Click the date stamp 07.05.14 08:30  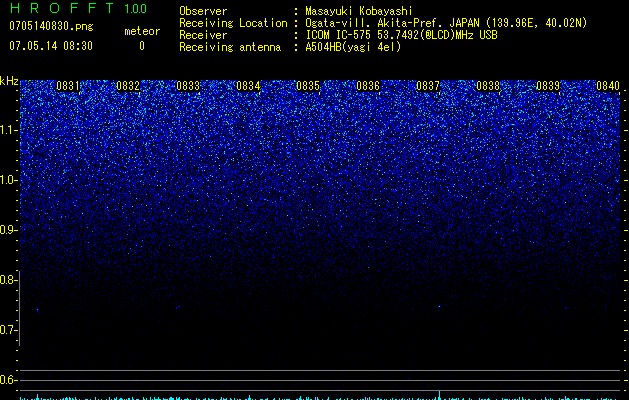(x=51, y=46)
